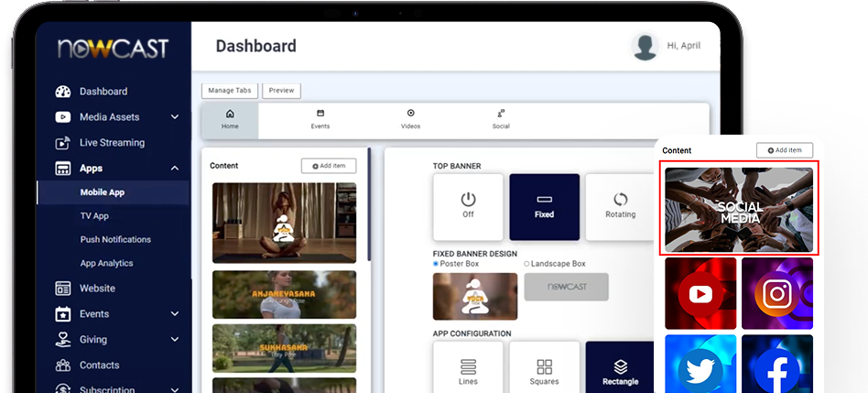Select Landscape Box radio option
Viewport: 868px width, 393px height.
click(527, 264)
